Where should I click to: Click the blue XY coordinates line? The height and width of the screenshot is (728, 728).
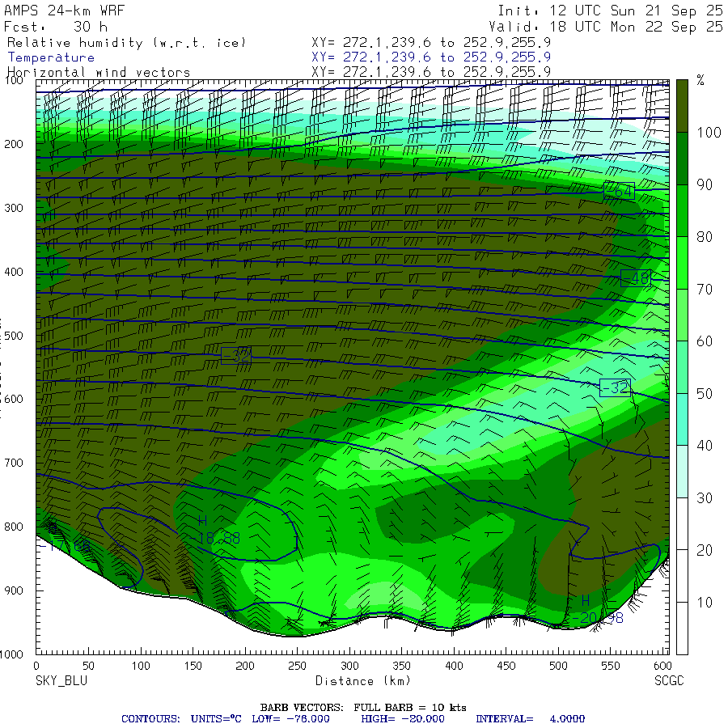tap(431, 57)
